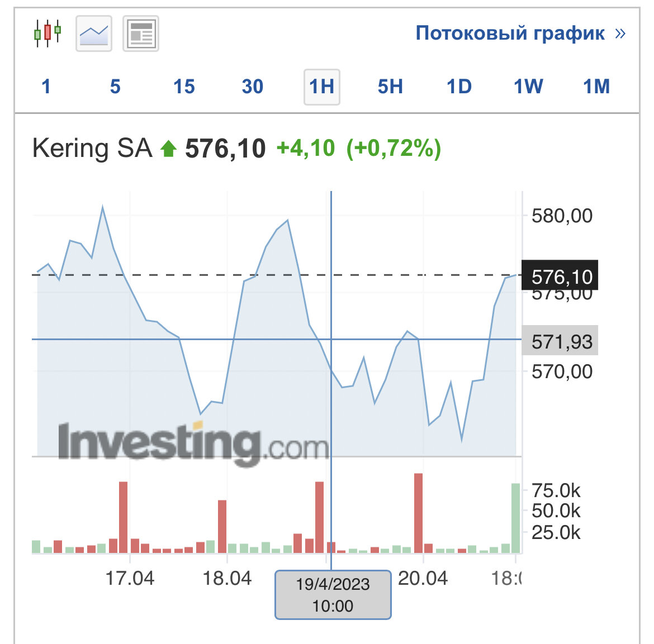This screenshot has height=644, width=654.
Task: Select the 1H interval
Action: pyautogui.click(x=321, y=87)
